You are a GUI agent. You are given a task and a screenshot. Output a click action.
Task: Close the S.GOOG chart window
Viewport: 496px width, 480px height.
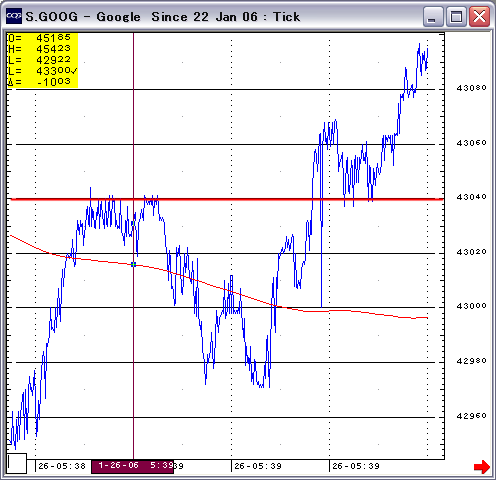tap(479, 16)
